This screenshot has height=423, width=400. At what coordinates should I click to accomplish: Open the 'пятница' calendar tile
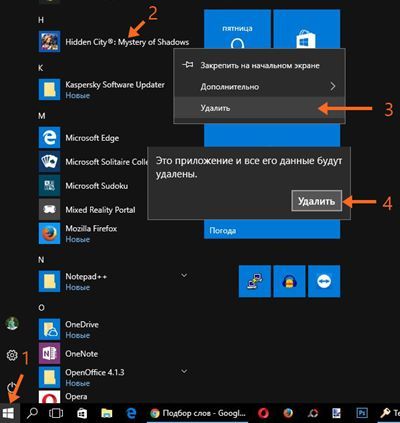pyautogui.click(x=237, y=29)
